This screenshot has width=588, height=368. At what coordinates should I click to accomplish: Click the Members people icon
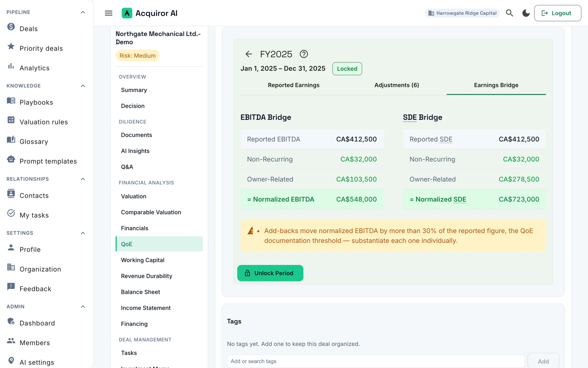[x=11, y=341]
